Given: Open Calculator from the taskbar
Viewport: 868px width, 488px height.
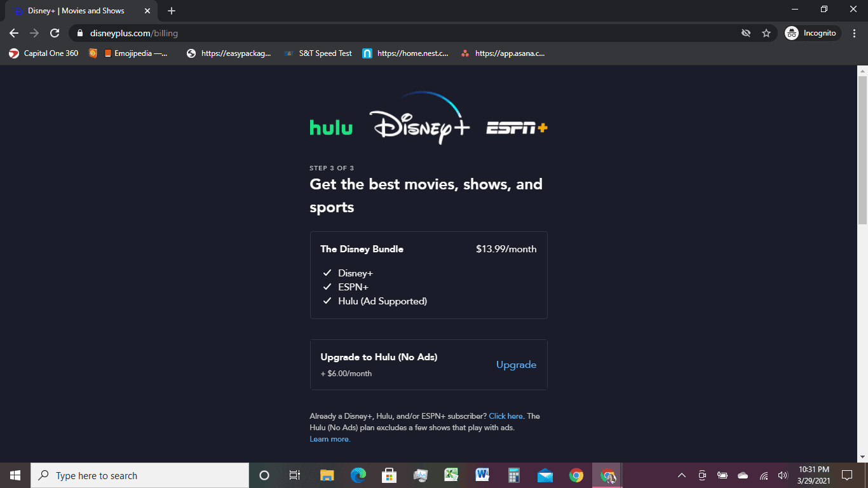Looking at the screenshot, I should [x=513, y=475].
